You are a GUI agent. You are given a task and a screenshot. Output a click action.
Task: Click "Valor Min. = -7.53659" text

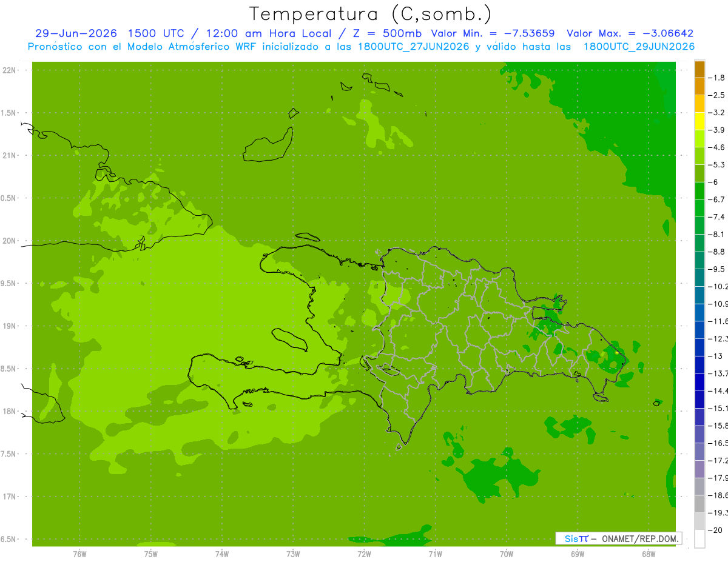click(x=492, y=33)
